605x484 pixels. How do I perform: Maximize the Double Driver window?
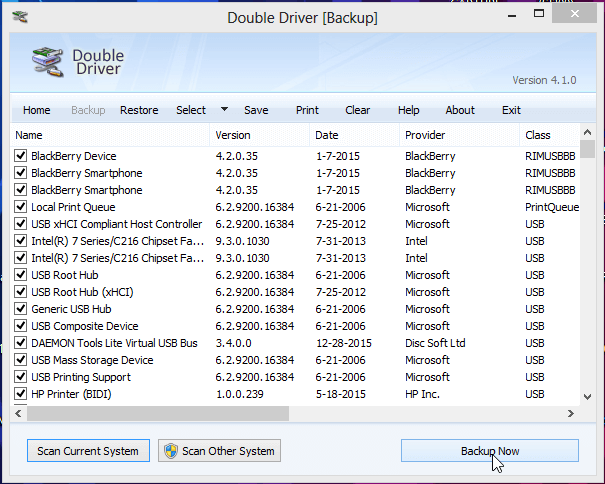tap(539, 14)
